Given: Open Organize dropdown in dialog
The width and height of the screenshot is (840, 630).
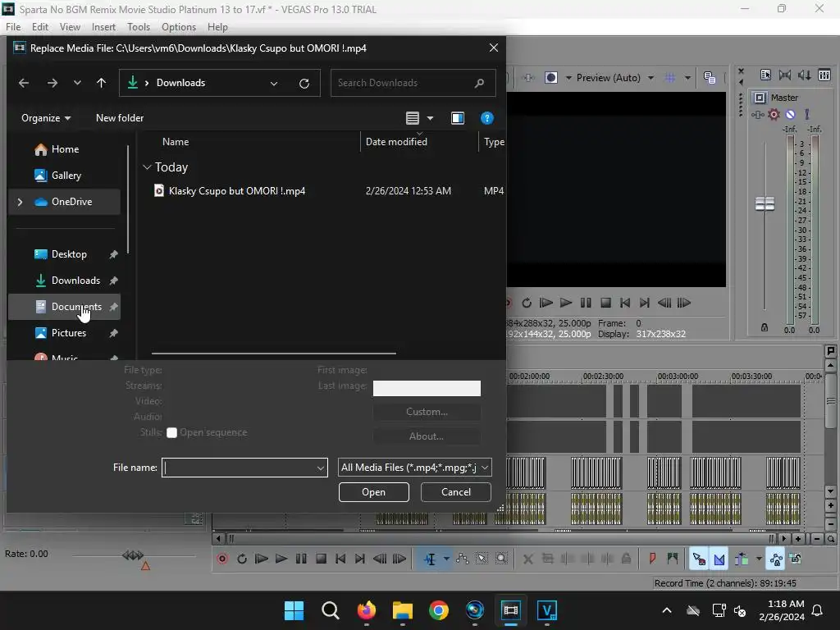Looking at the screenshot, I should [46, 118].
